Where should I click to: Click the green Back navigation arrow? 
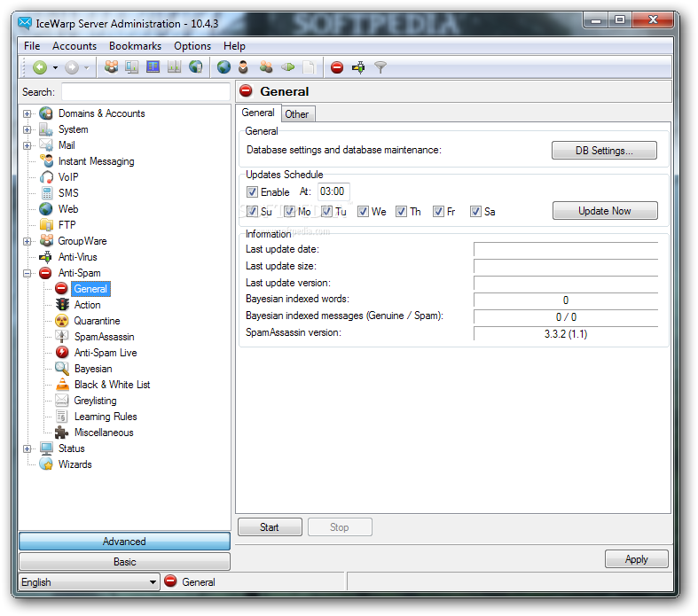point(40,67)
